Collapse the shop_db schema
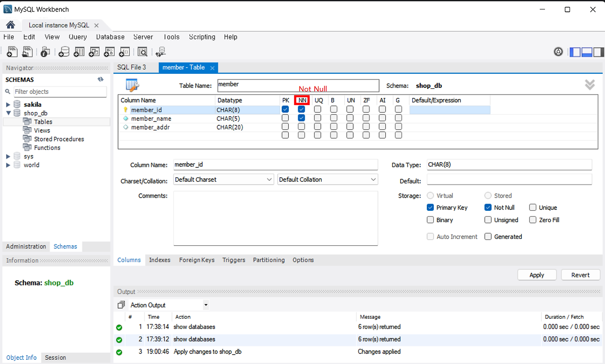 tap(8, 113)
